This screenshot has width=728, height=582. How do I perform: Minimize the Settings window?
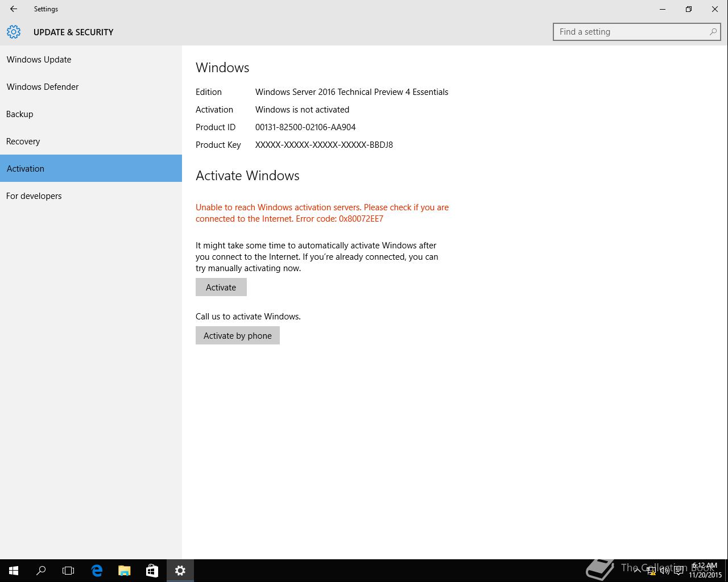663,9
